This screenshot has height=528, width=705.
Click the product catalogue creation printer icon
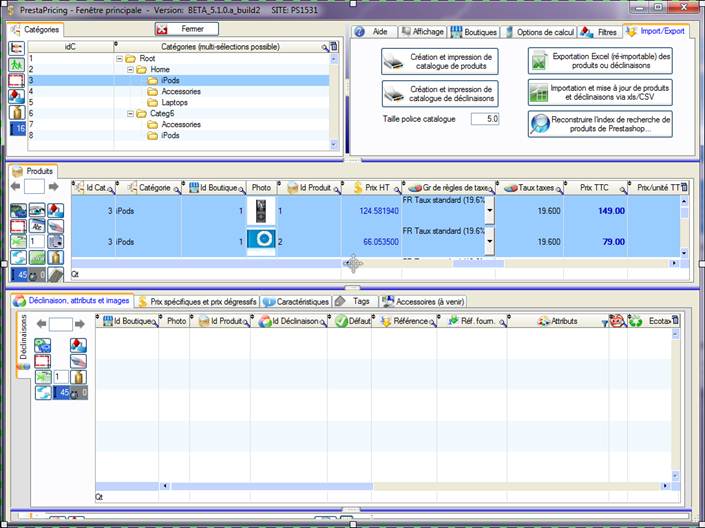point(396,61)
